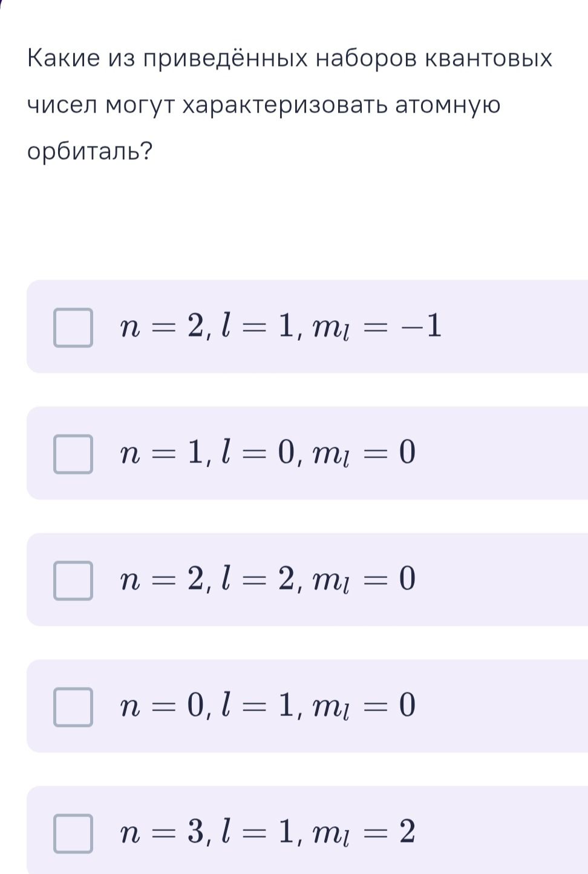The height and width of the screenshot is (874, 588).
Task: Click the 'ml = 2' value in the last option
Action: coord(363,834)
